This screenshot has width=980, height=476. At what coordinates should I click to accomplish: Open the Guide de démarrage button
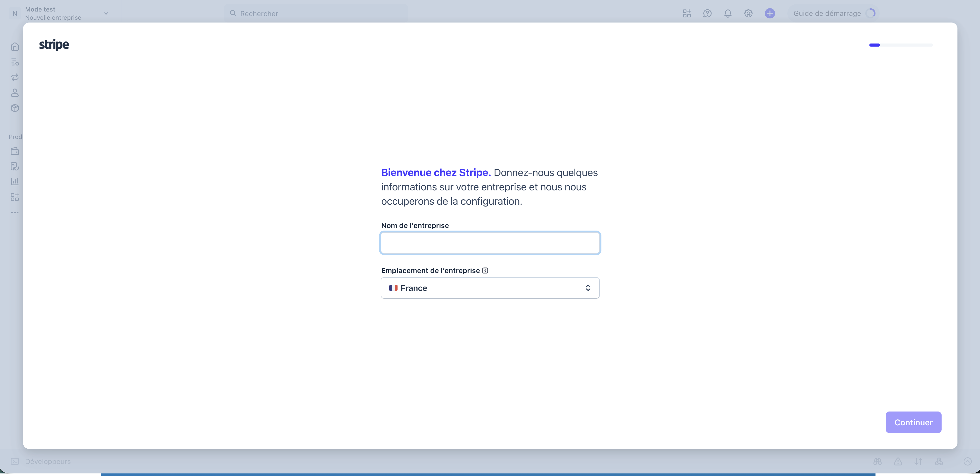point(834,13)
